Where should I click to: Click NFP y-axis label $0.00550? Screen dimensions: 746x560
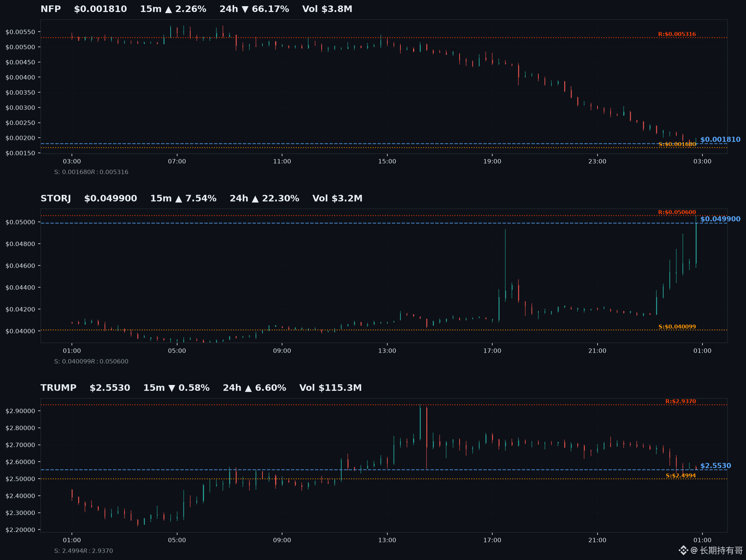tap(20, 32)
